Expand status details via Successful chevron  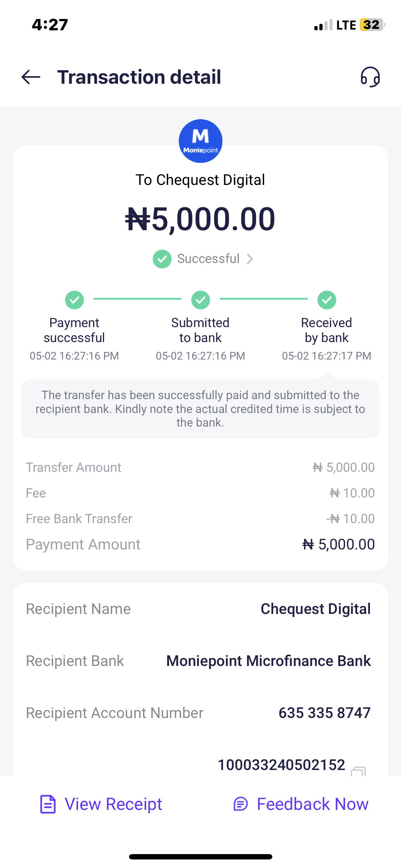pyautogui.click(x=250, y=259)
